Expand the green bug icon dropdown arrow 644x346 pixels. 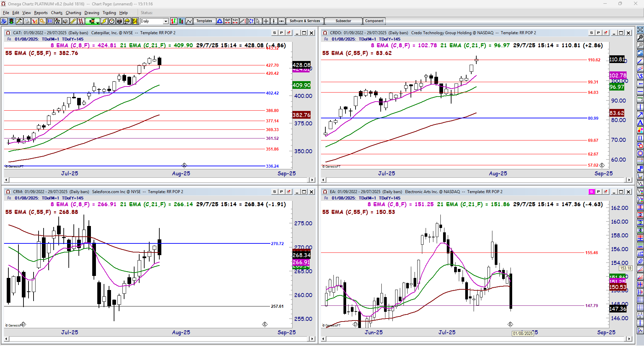(x=98, y=23)
